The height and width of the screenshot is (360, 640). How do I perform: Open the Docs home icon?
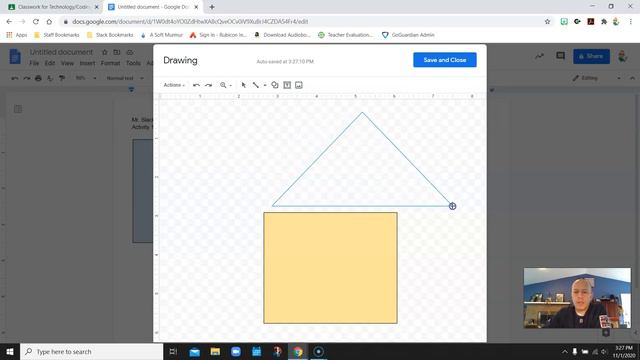[15, 56]
